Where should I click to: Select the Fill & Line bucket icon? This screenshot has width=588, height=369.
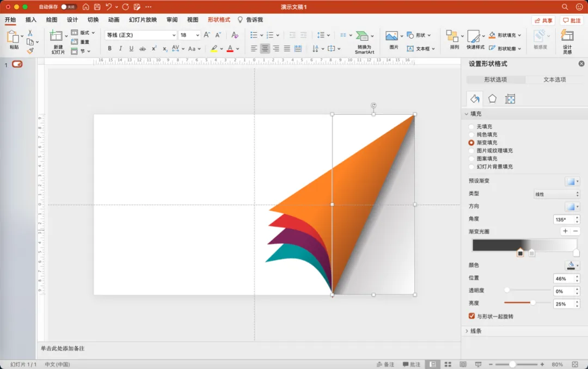(474, 99)
